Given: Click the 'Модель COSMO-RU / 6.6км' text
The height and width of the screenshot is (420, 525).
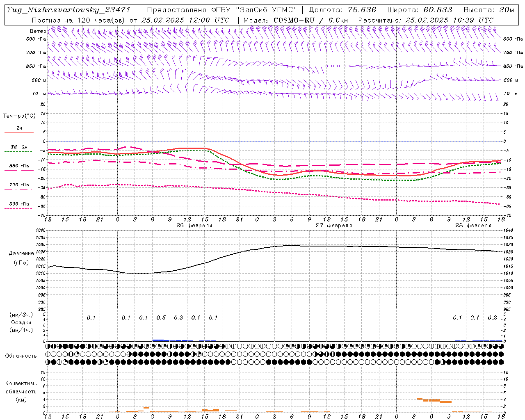Looking at the screenshot, I should (x=296, y=20).
